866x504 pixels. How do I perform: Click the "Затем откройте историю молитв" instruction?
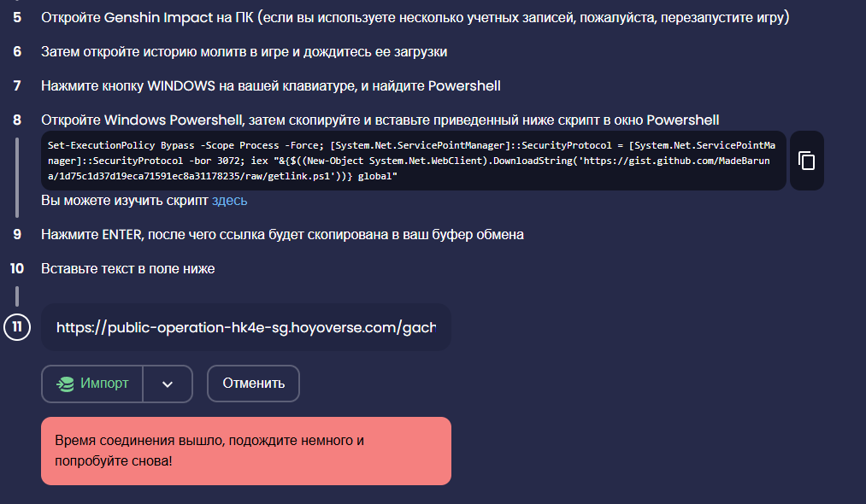(x=244, y=51)
